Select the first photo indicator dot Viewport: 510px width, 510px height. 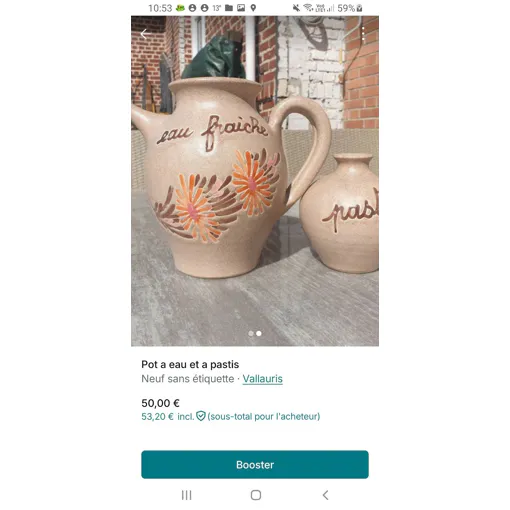[x=251, y=333]
